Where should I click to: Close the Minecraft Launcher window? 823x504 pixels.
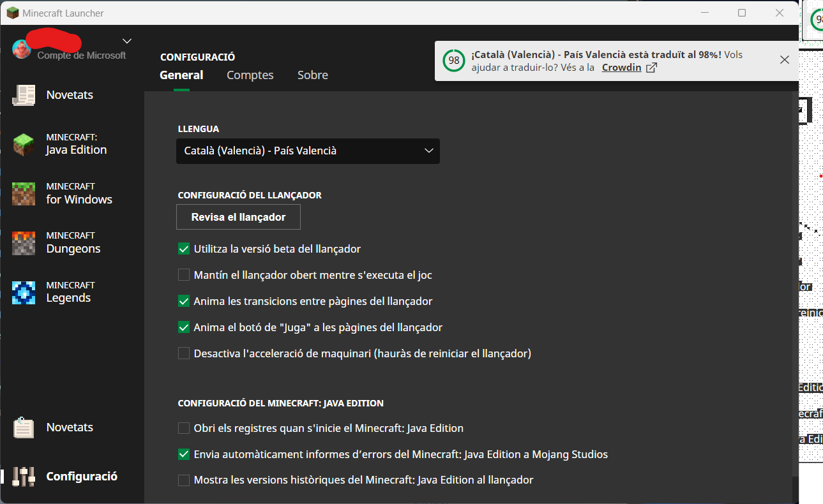[780, 13]
